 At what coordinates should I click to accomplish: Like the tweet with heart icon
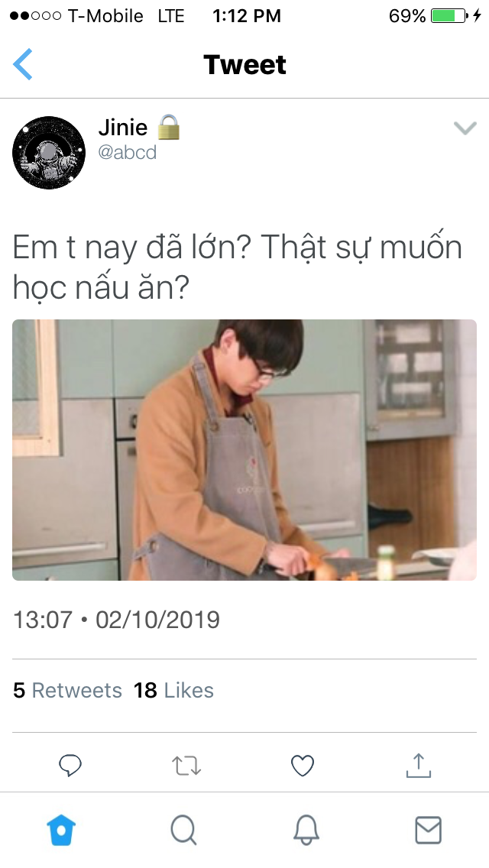click(303, 766)
